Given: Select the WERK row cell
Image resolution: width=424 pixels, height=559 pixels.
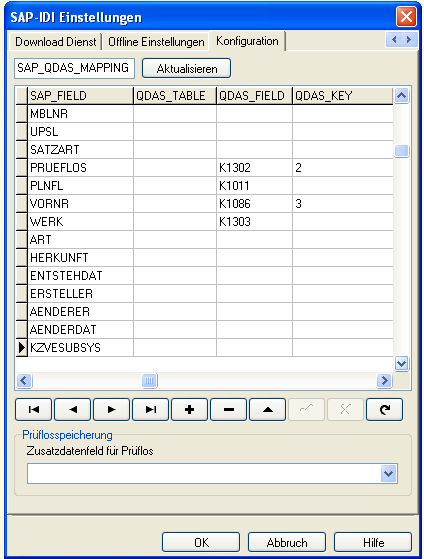Looking at the screenshot, I should pos(80,222).
